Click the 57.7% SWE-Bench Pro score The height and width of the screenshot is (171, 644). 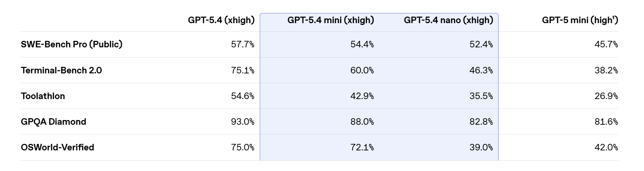[242, 44]
